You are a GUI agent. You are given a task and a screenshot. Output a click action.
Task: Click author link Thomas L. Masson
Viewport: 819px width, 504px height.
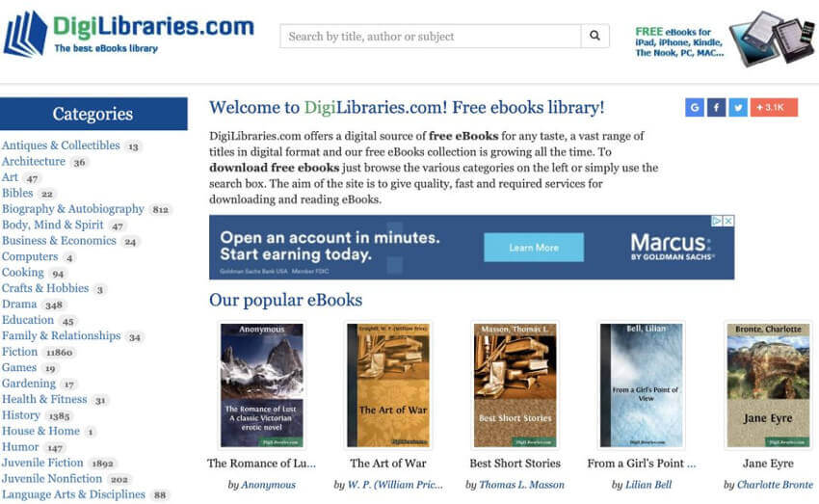pos(521,485)
